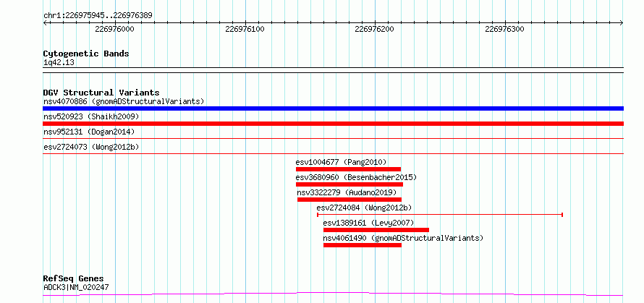
Task: Click the red bar under esv1004677
Action: pyautogui.click(x=348, y=169)
